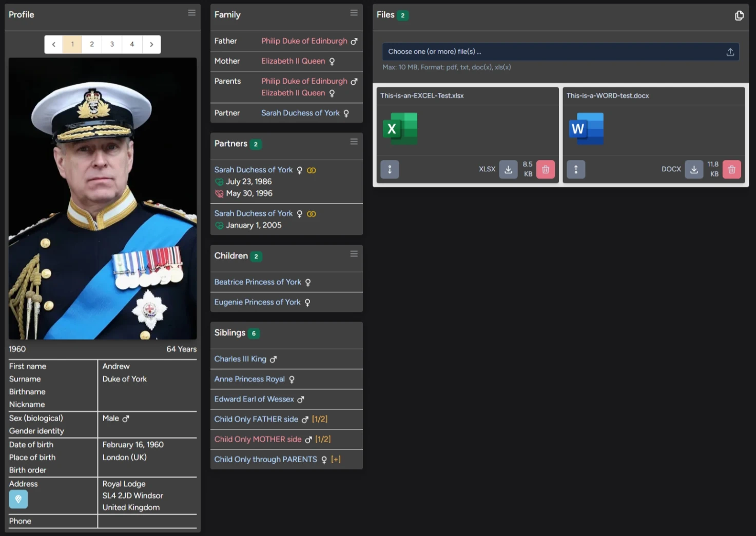Image resolution: width=756 pixels, height=536 pixels.
Task: Open Charles III King sibling link
Action: 240,359
